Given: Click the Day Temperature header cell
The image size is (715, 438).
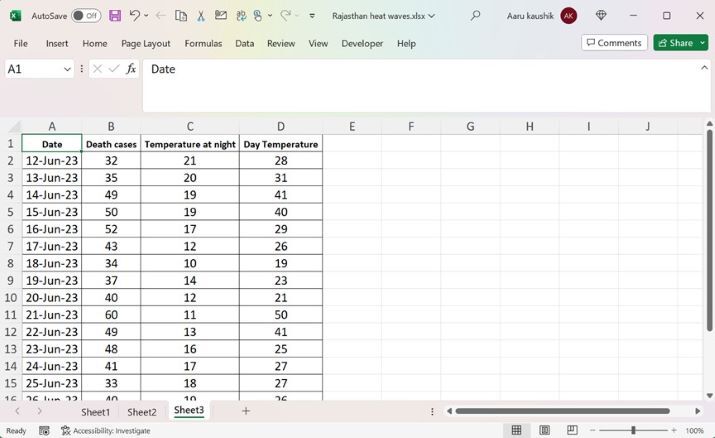Looking at the screenshot, I should (x=281, y=144).
